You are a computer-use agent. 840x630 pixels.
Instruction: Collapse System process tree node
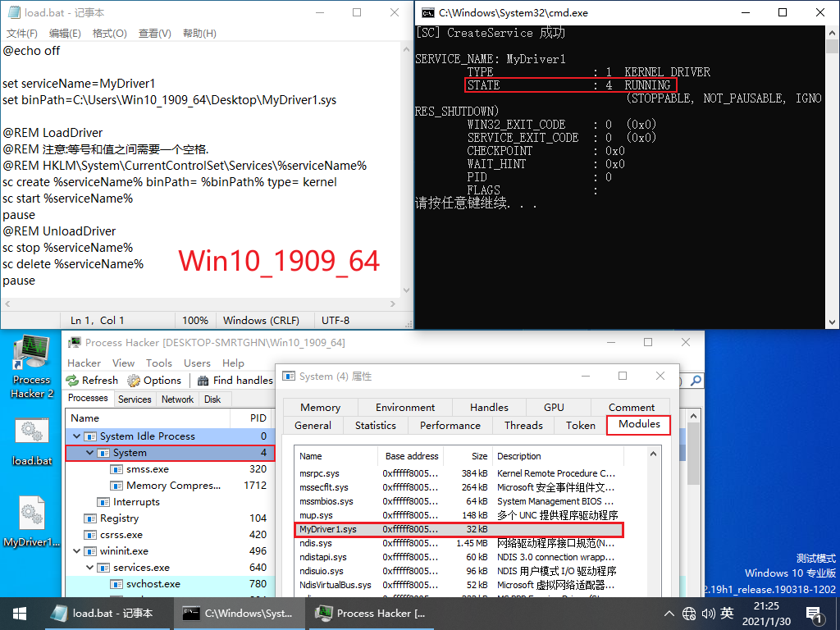[89, 453]
